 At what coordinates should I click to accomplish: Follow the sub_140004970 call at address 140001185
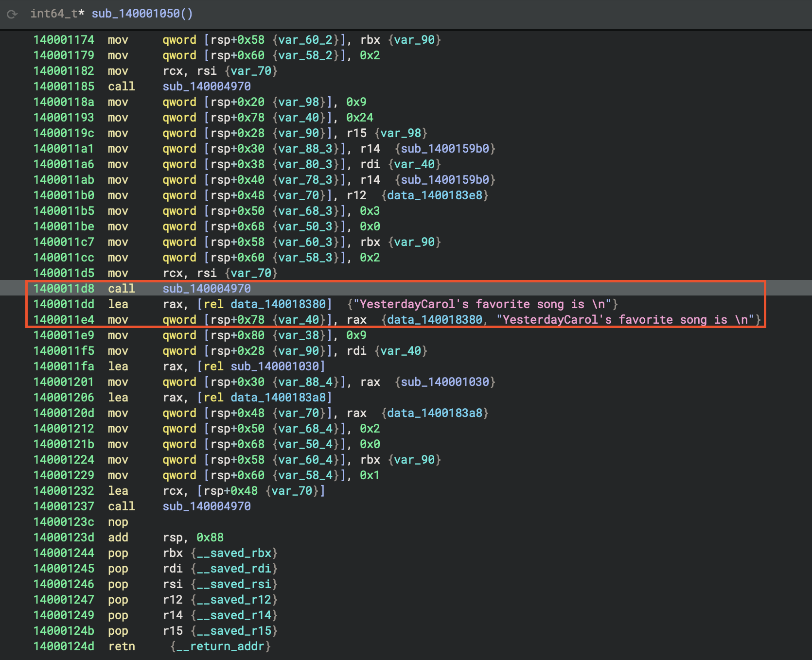click(207, 87)
